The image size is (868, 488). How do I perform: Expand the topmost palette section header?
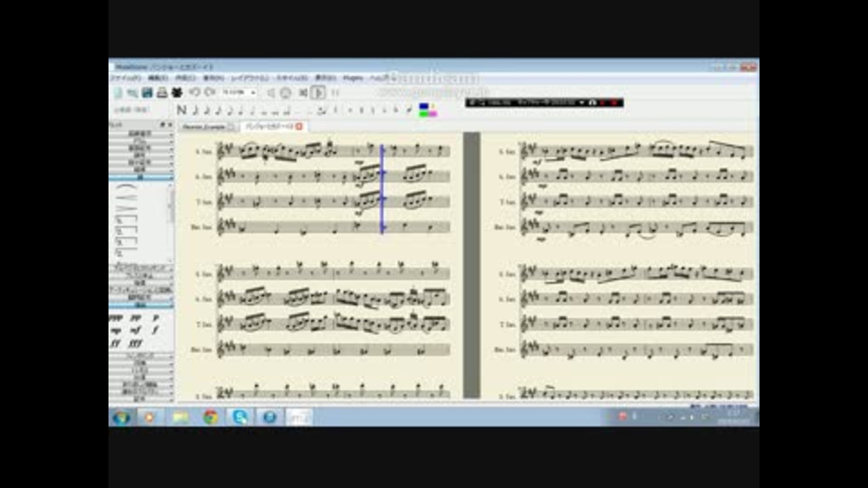click(x=141, y=134)
